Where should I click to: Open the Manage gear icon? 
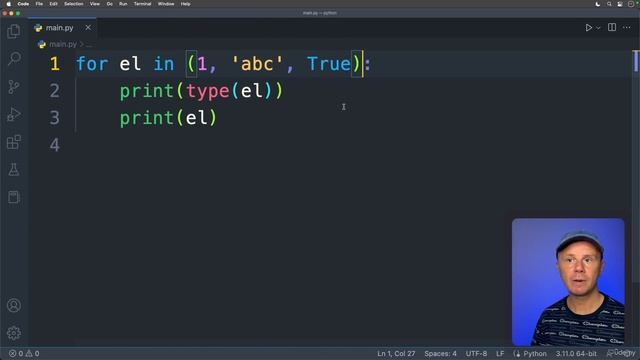click(14, 333)
